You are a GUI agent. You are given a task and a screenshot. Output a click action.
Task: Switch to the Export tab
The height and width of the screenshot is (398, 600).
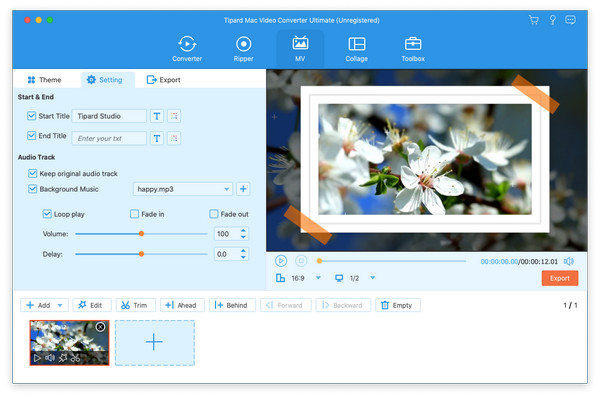(164, 80)
